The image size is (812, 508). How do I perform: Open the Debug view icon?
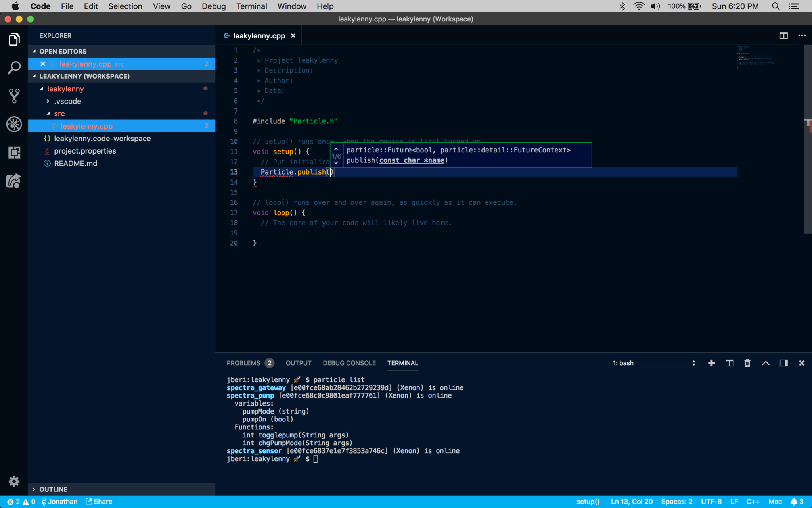[14, 124]
